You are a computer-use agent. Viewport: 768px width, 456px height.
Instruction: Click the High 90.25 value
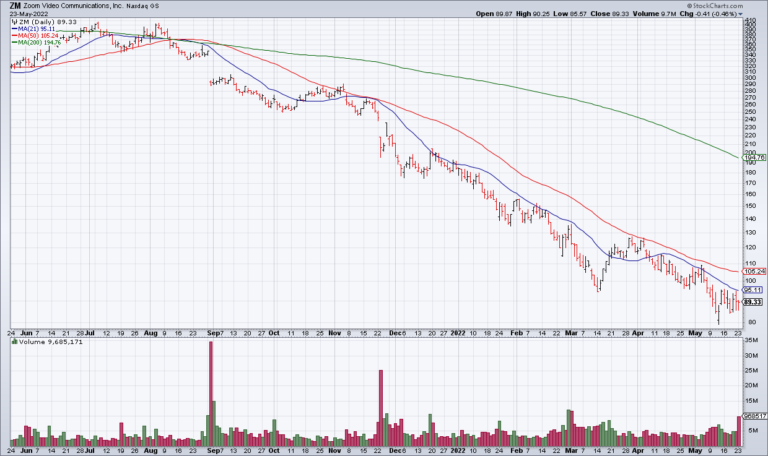(533, 14)
